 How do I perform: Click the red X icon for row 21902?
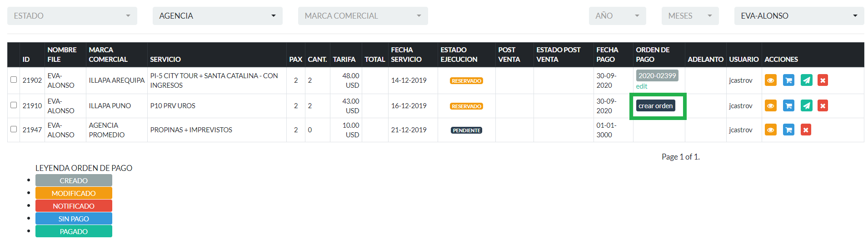823,80
